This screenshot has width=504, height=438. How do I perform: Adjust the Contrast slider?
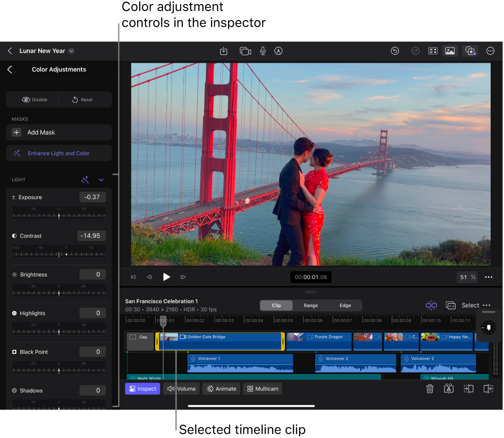[x=59, y=251]
